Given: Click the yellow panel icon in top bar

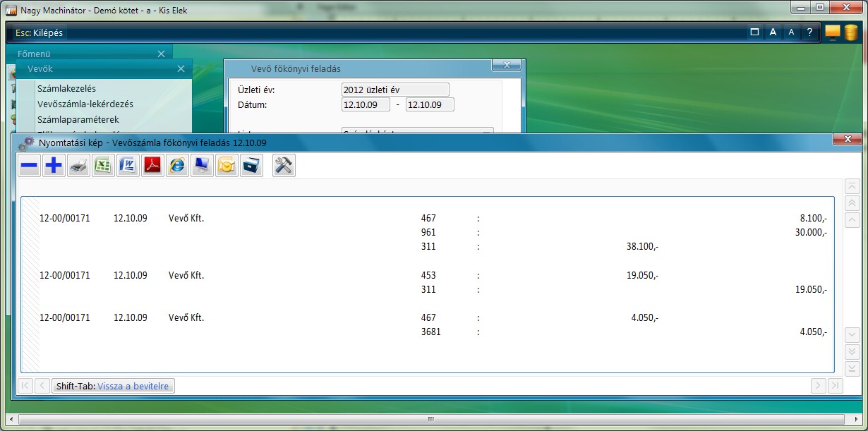Looking at the screenshot, I should pyautogui.click(x=832, y=32).
